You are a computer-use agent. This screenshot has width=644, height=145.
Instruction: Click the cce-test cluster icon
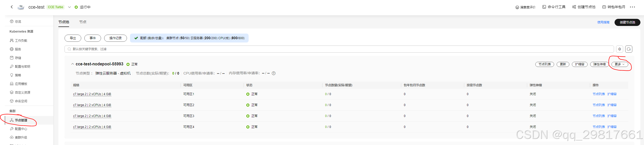point(21,7)
